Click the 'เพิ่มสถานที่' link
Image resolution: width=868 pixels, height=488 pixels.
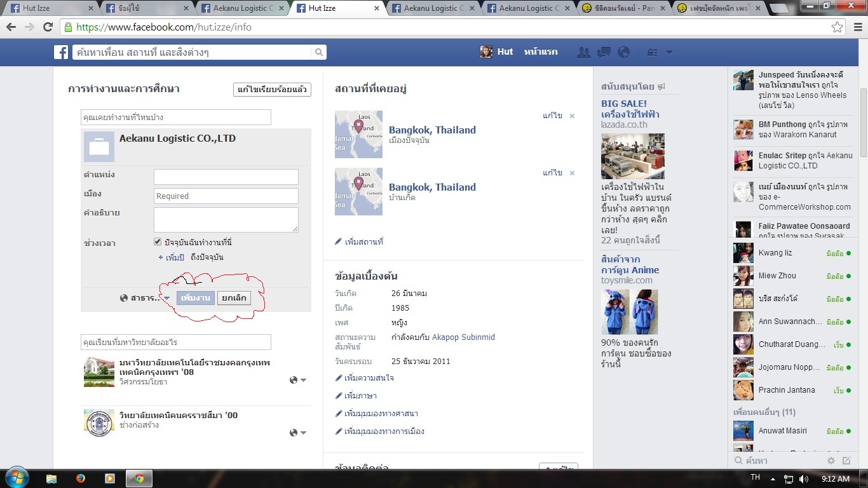[x=359, y=242]
